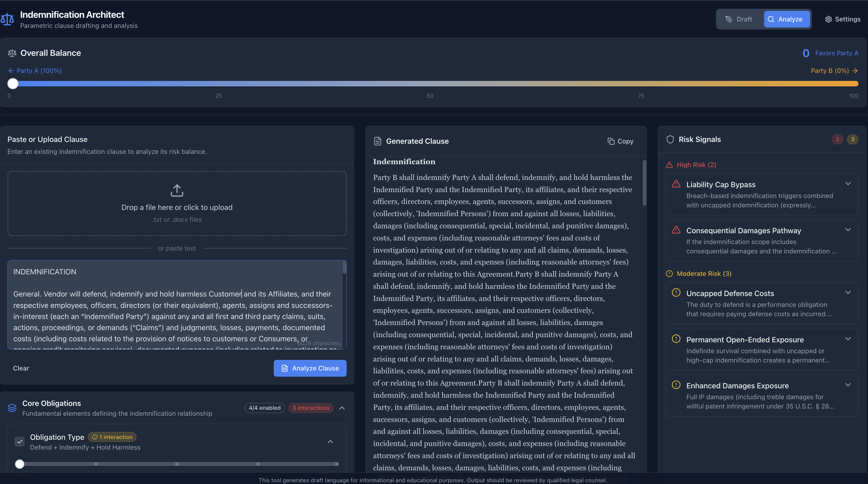Image resolution: width=868 pixels, height=484 pixels.
Task: Click the Party A left arrow icon
Action: point(11,71)
